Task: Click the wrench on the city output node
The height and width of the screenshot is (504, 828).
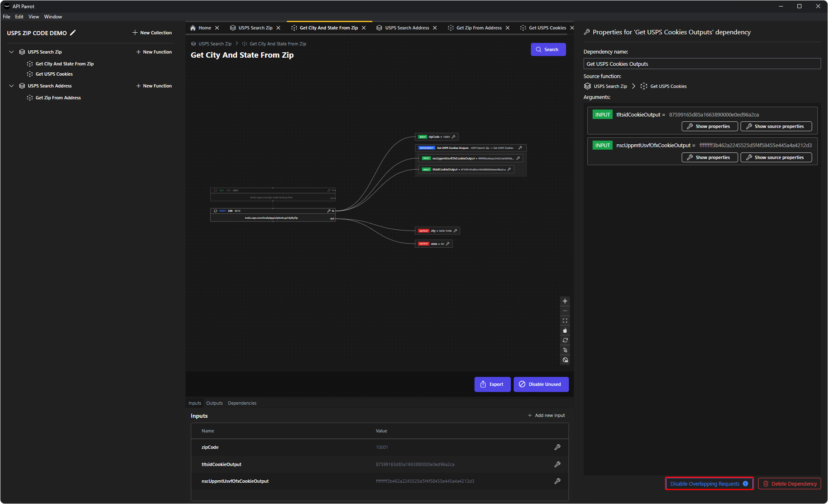Action: (x=455, y=231)
